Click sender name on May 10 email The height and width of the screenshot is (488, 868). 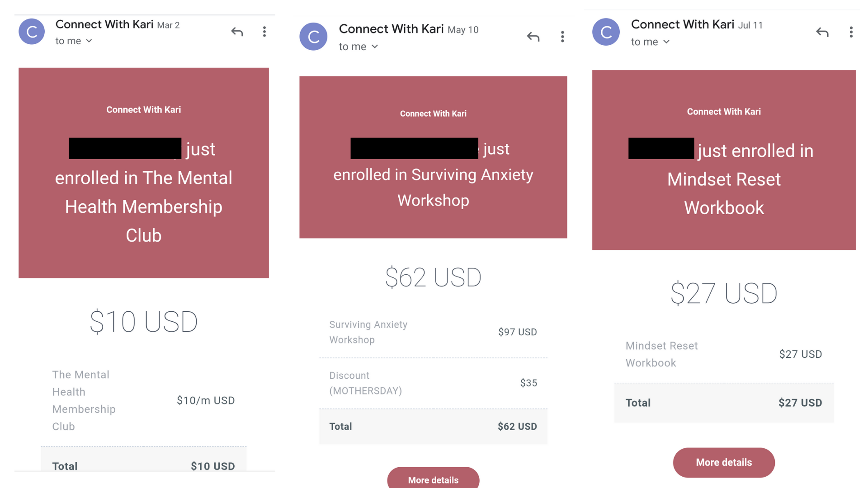tap(391, 29)
